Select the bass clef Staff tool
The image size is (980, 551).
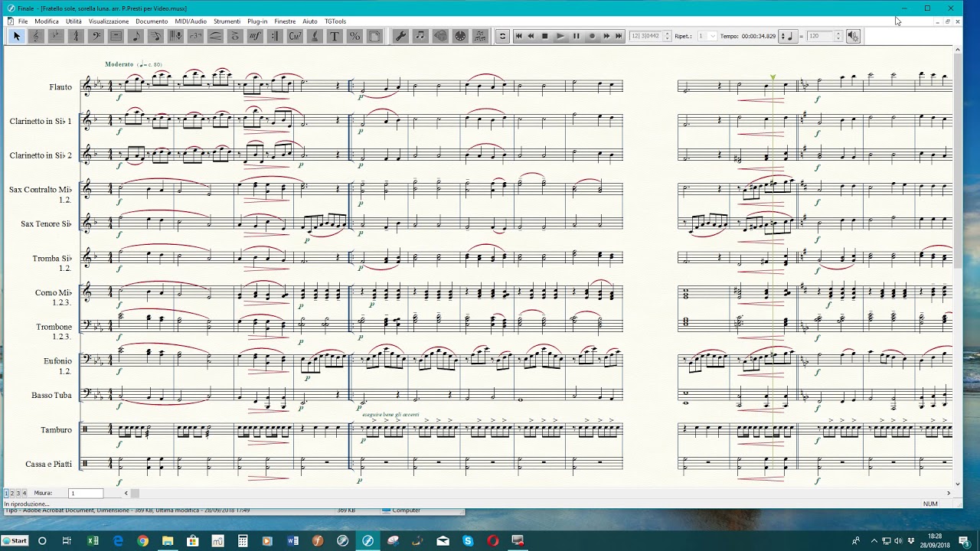96,36
